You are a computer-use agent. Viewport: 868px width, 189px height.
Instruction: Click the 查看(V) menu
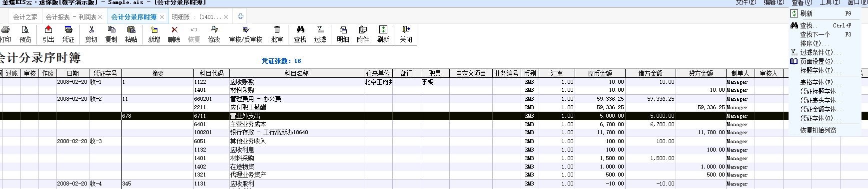[802, 2]
